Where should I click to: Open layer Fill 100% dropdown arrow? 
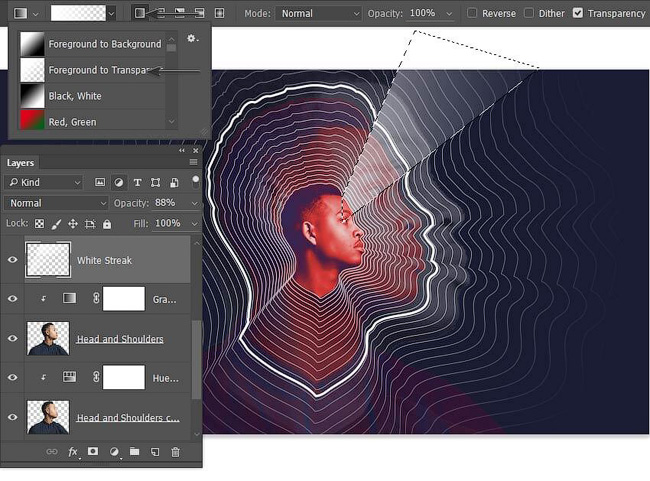pyautogui.click(x=194, y=224)
